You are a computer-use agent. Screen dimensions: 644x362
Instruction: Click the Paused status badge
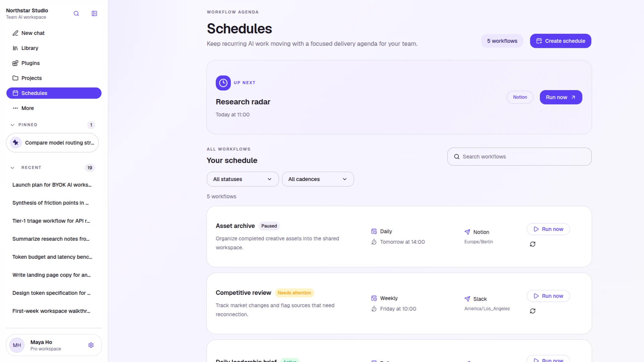pos(269,226)
